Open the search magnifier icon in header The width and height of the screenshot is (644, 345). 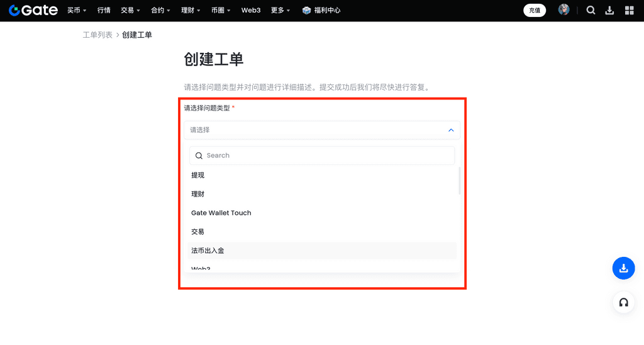pyautogui.click(x=591, y=10)
